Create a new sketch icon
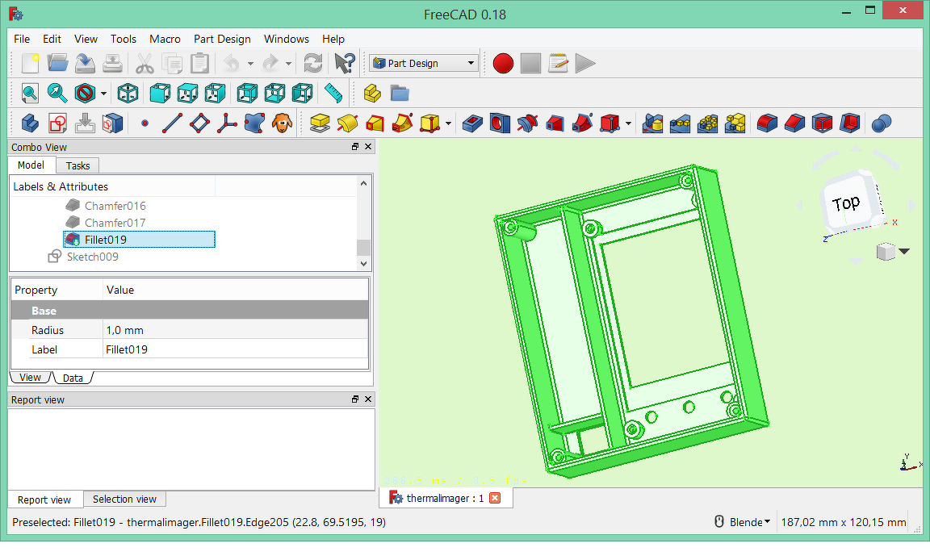 [x=57, y=123]
